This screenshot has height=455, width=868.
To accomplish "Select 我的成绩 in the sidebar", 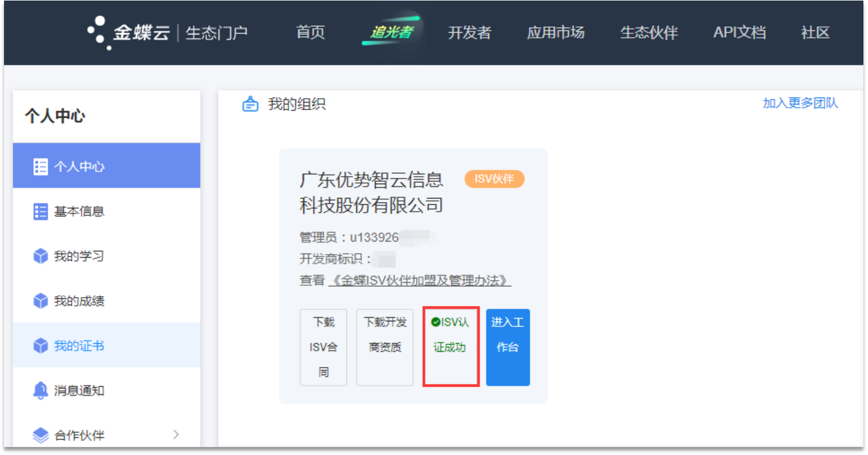I will pos(107,301).
